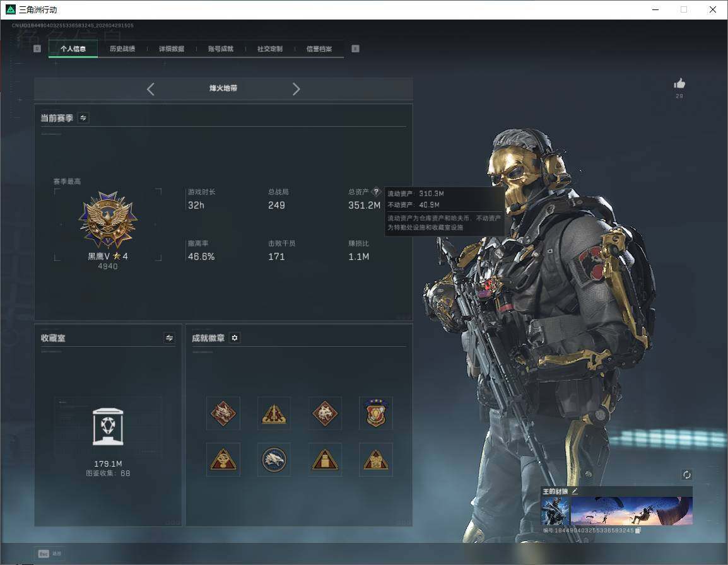Click the CN UID text at top
This screenshot has height=565, width=728.
(x=73, y=25)
